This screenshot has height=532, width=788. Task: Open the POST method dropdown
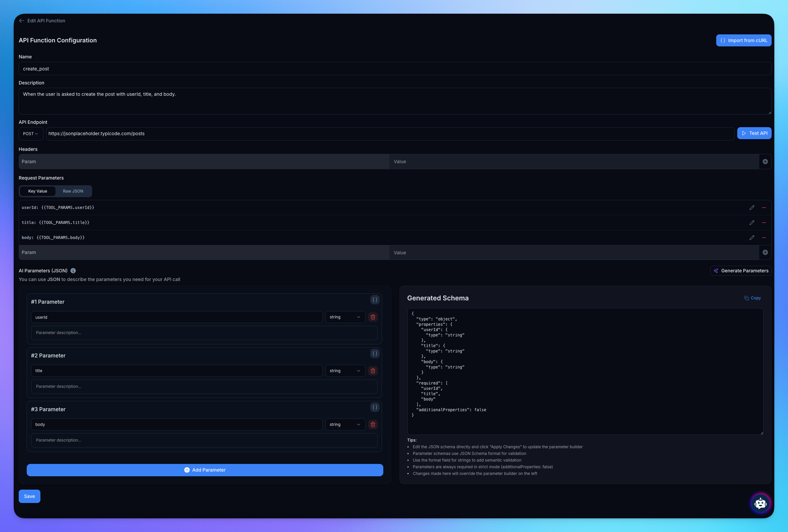(30, 134)
